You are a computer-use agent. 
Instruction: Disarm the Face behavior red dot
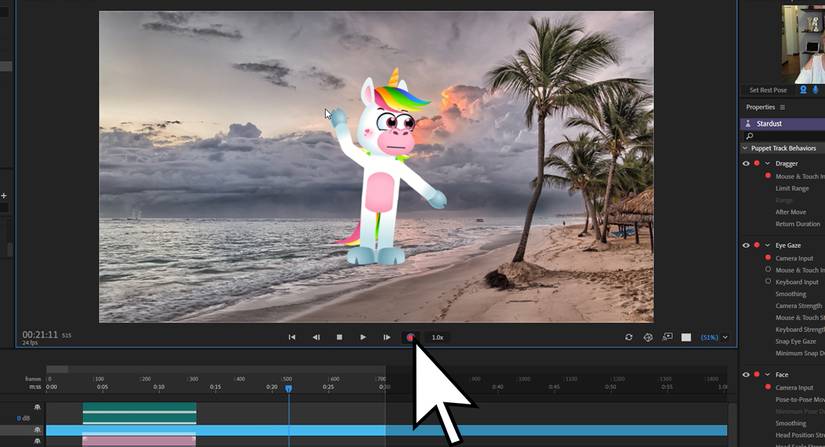pyautogui.click(x=757, y=375)
